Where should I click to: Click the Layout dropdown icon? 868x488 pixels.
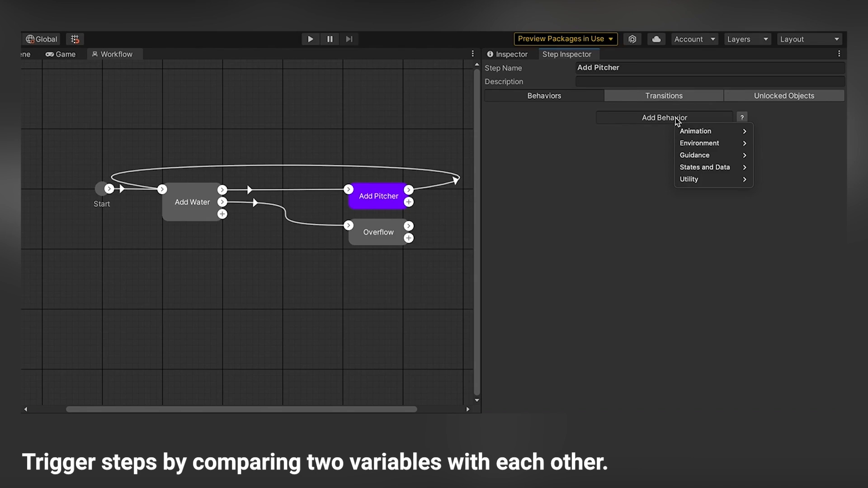point(836,39)
